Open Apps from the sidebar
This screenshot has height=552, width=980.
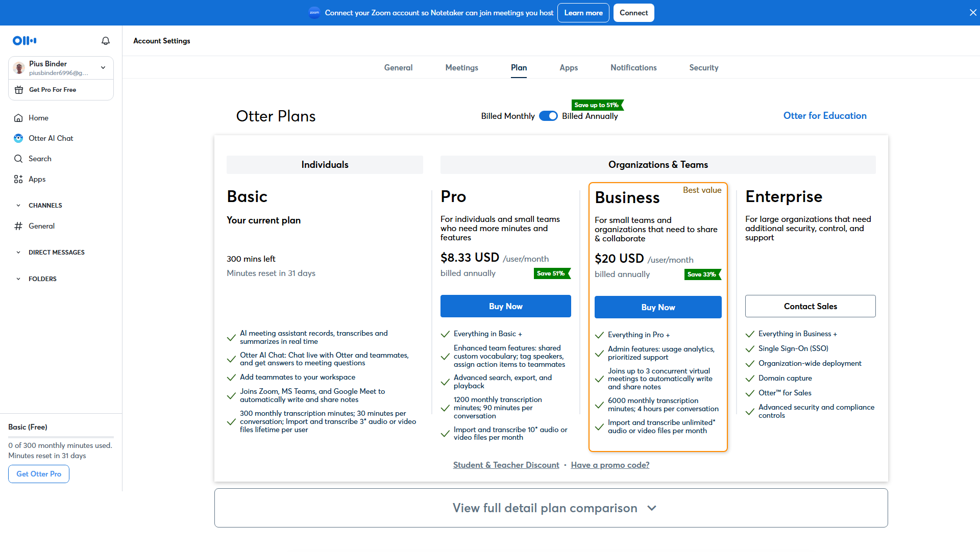pyautogui.click(x=37, y=179)
